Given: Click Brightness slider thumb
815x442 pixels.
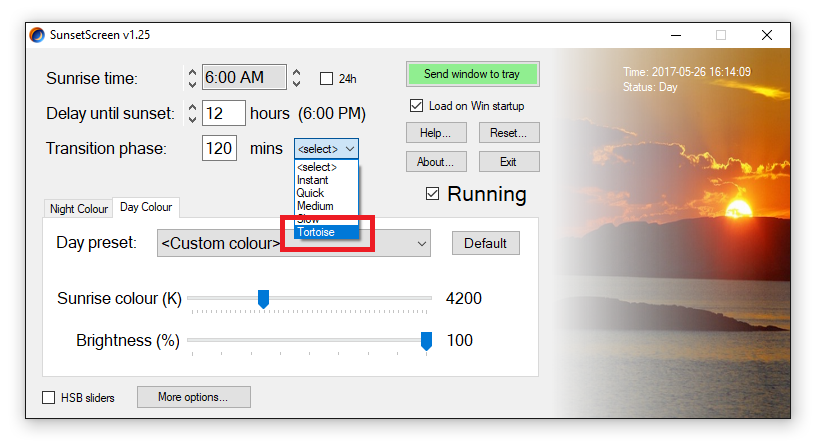Looking at the screenshot, I should click(x=426, y=341).
